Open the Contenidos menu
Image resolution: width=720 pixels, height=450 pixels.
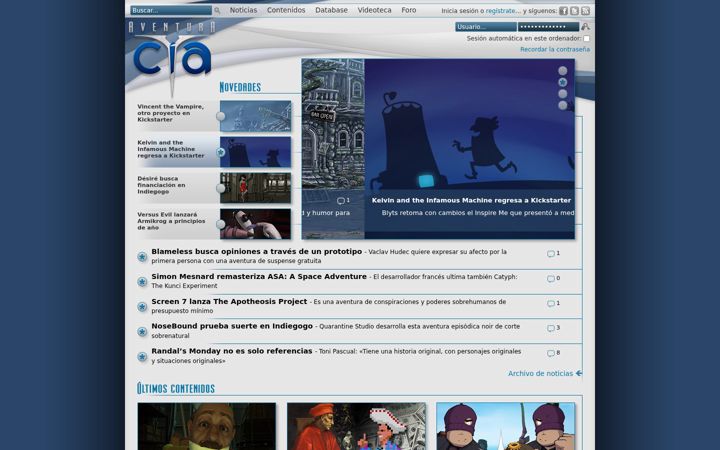point(286,10)
